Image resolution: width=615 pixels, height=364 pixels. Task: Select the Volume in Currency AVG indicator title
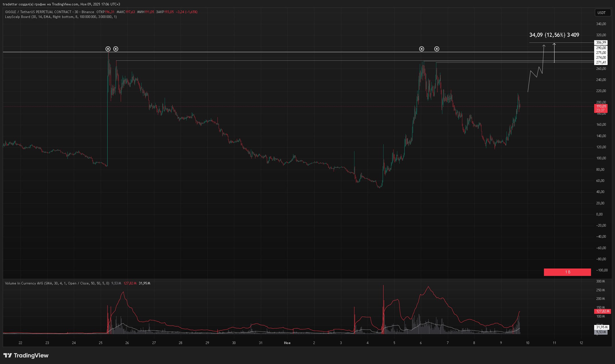point(24,283)
